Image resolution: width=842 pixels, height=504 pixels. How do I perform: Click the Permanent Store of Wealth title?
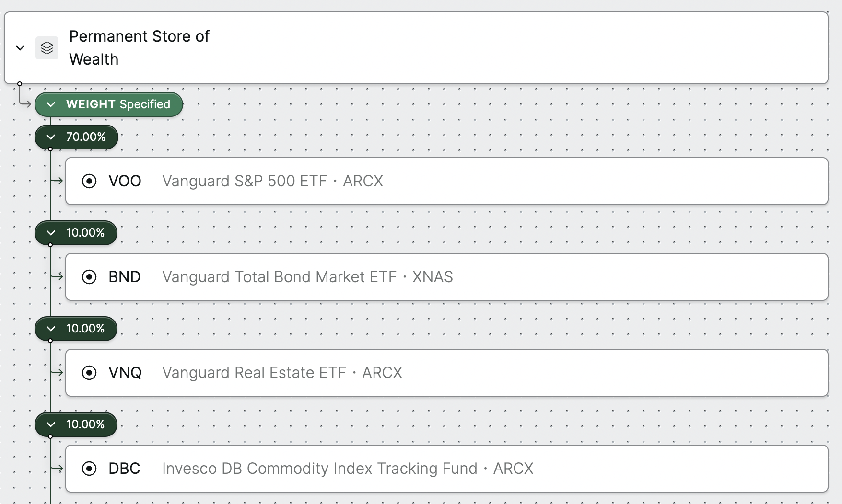(x=139, y=48)
